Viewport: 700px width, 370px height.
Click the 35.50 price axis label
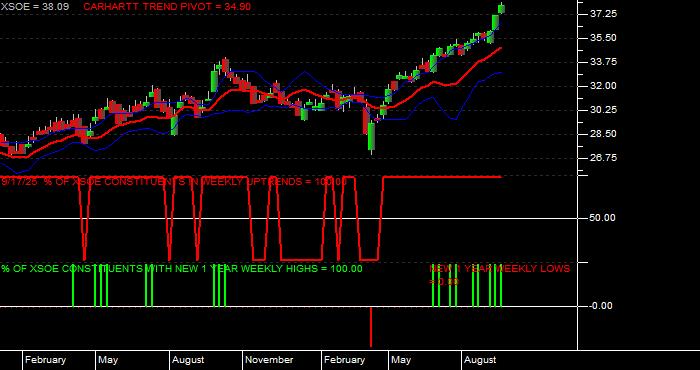pyautogui.click(x=604, y=38)
